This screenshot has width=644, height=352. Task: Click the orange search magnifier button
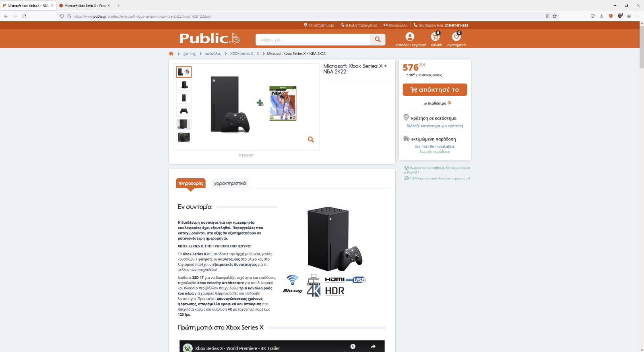378,39
